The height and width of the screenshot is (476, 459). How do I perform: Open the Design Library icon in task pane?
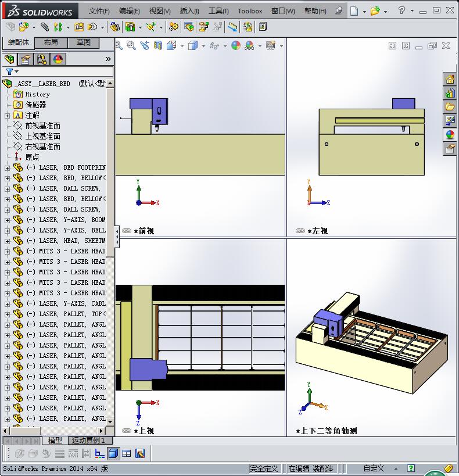450,93
